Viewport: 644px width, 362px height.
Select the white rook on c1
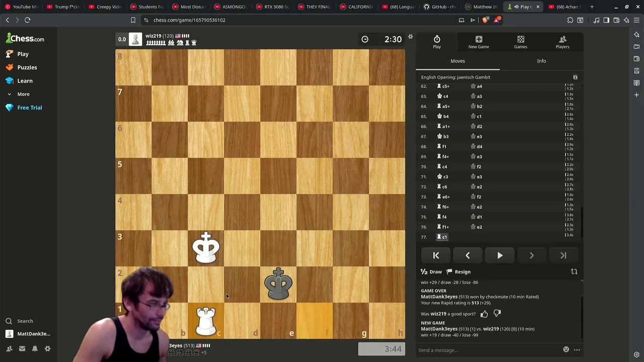[206, 321]
